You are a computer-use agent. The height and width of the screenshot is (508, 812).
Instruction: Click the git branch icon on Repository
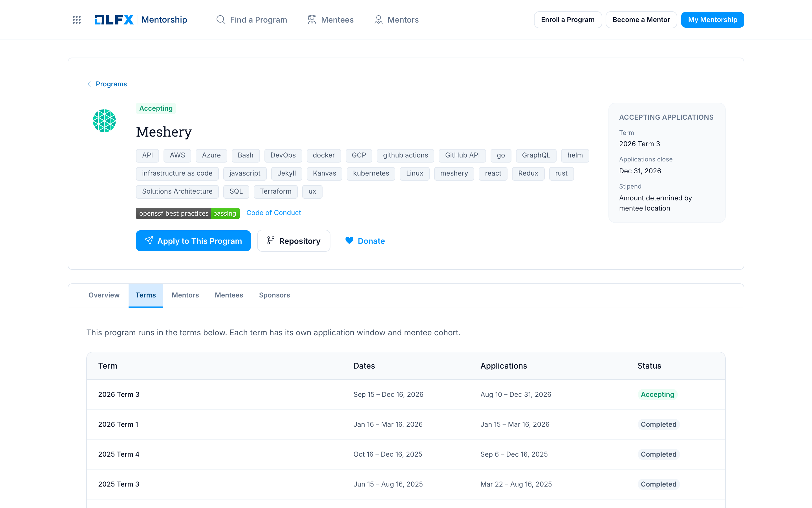[270, 240]
